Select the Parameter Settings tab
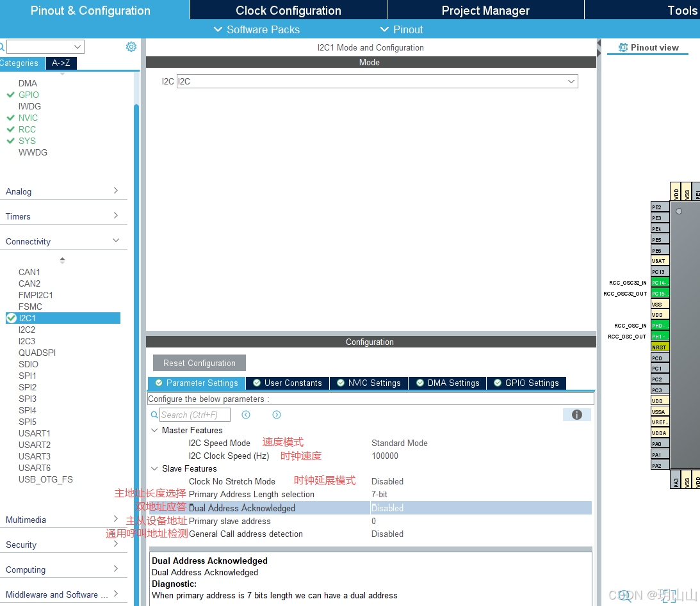This screenshot has height=606, width=700. 197,383
